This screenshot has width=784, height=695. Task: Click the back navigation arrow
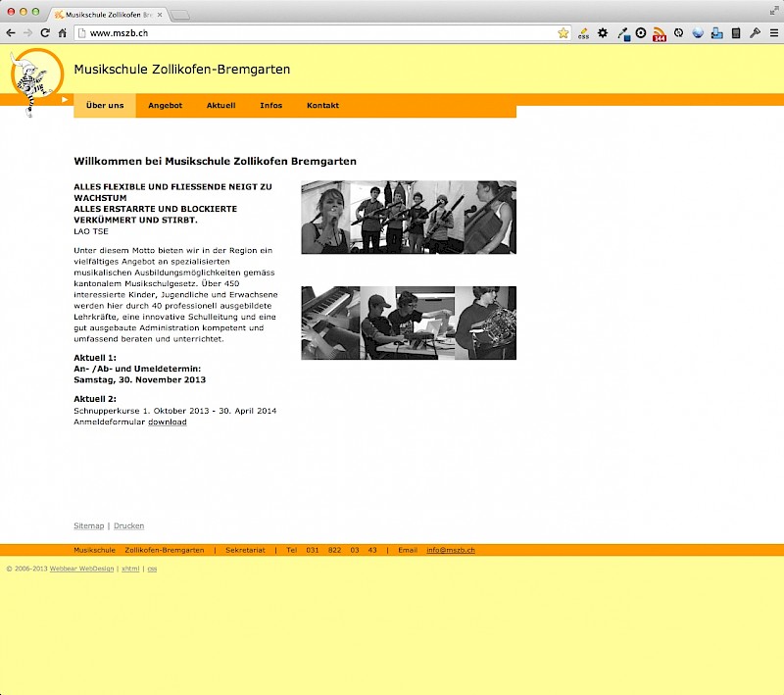point(11,32)
